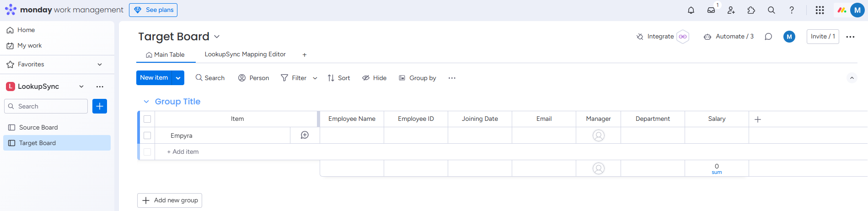Screen dimensions: 868x211
Task: Open the notifications bell
Action: 691,10
